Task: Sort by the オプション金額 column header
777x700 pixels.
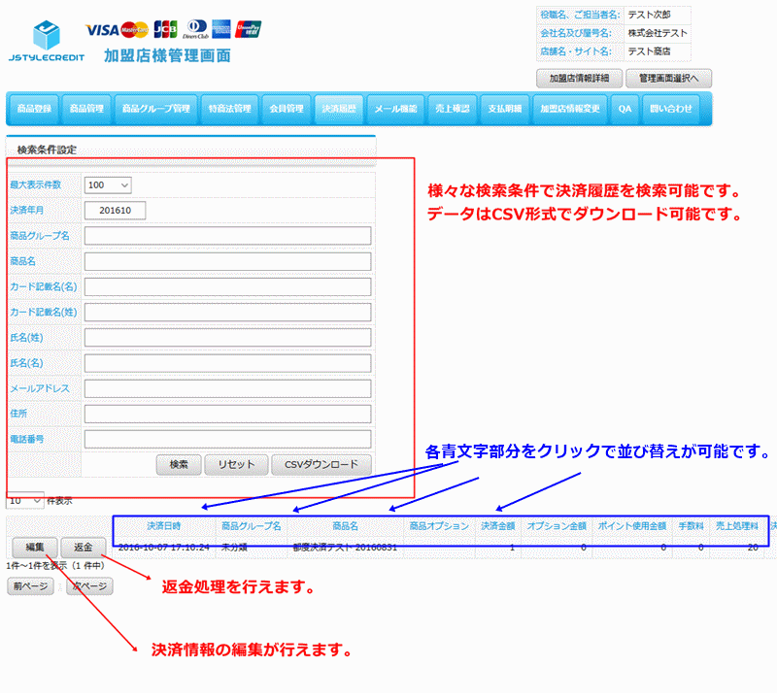Action: [557, 526]
